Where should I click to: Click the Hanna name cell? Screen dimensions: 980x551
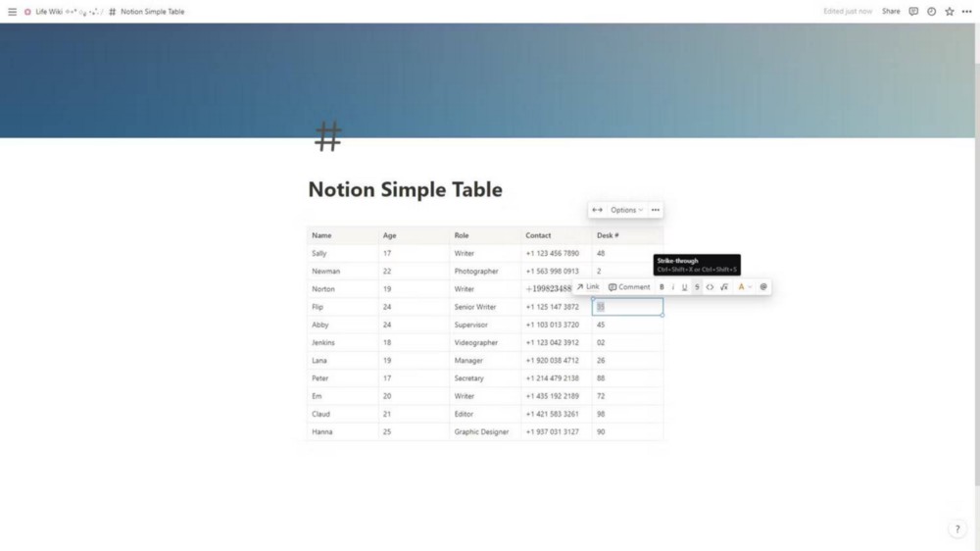[x=342, y=431]
